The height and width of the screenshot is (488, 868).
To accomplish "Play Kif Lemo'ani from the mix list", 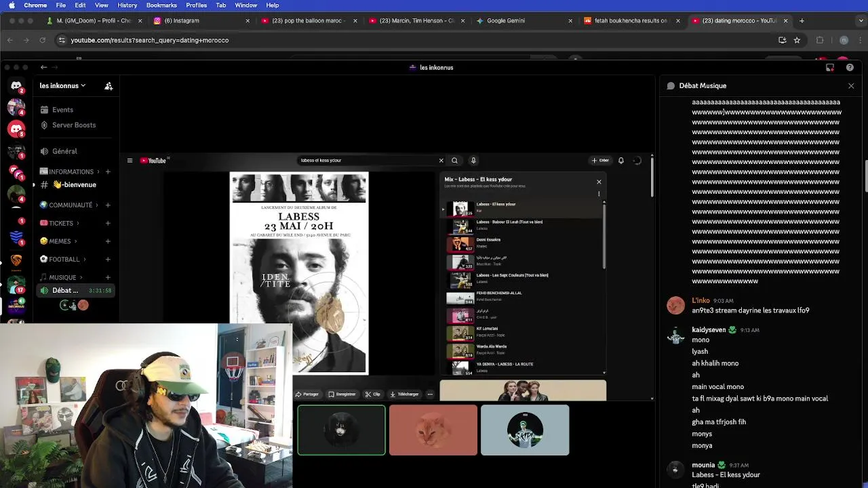I will click(524, 332).
